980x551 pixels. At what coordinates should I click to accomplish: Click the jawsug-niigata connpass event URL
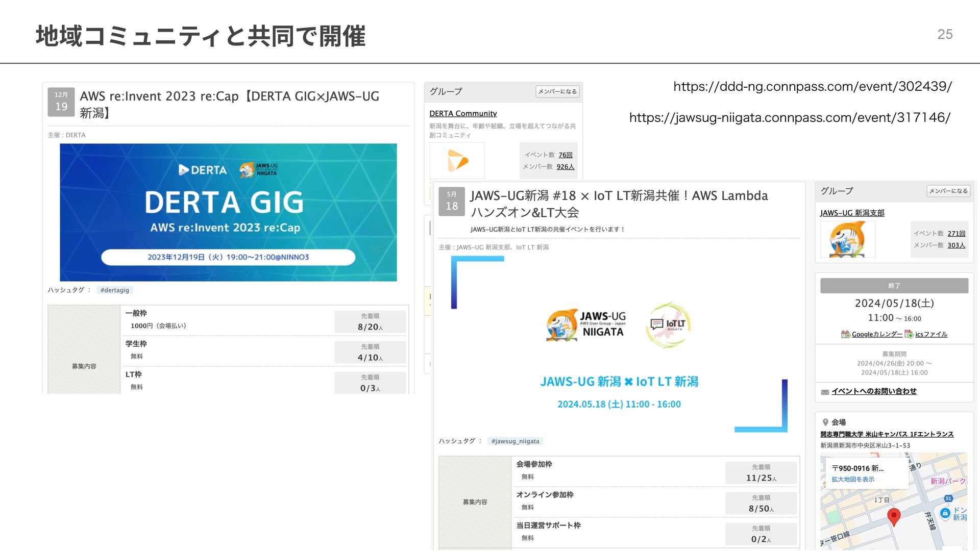click(790, 118)
